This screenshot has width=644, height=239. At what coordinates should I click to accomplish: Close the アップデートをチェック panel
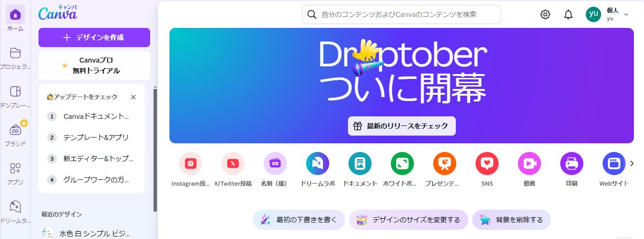(x=133, y=97)
